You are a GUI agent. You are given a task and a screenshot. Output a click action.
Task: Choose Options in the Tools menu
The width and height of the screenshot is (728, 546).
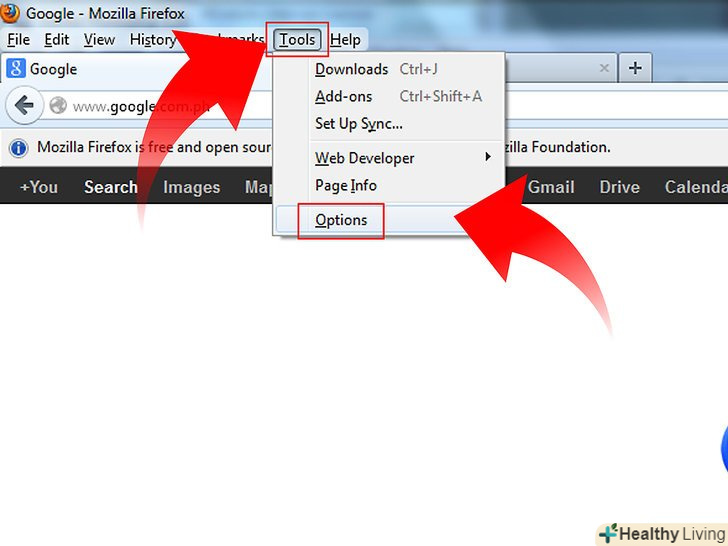pos(389,220)
